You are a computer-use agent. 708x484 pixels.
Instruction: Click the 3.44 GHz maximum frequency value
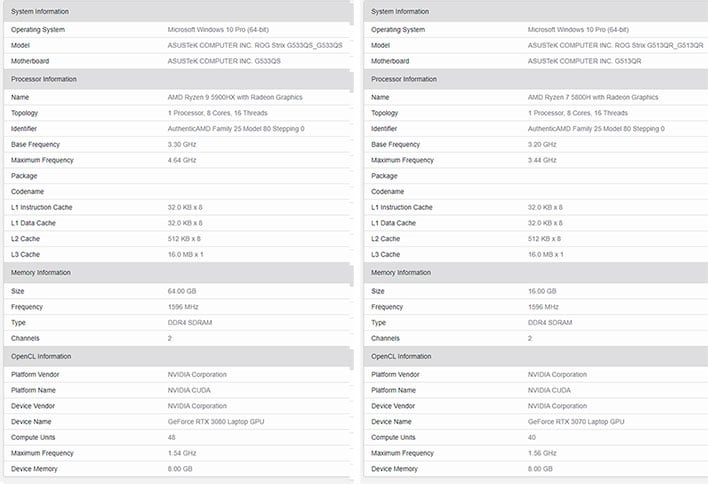point(542,160)
